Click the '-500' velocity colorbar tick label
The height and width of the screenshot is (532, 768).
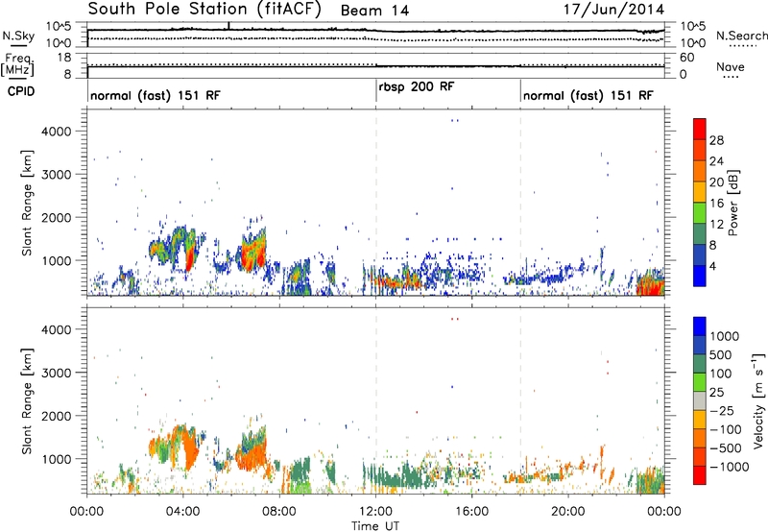[726, 447]
